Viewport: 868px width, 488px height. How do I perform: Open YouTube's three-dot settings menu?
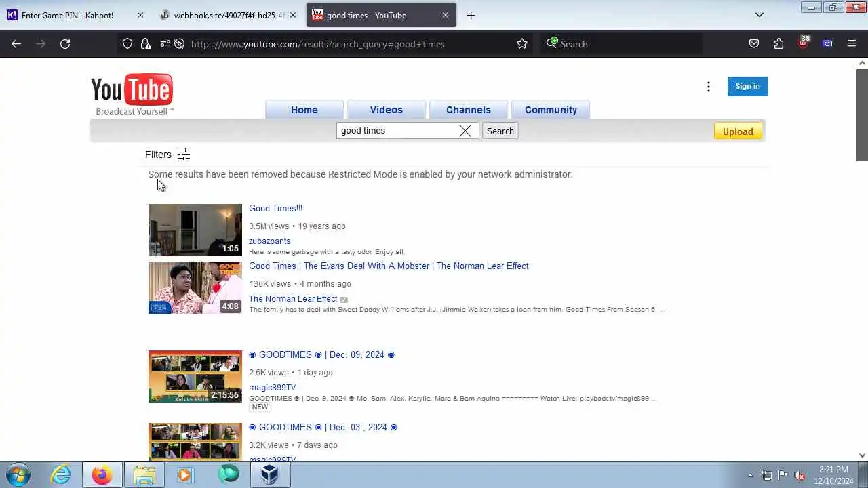point(709,87)
